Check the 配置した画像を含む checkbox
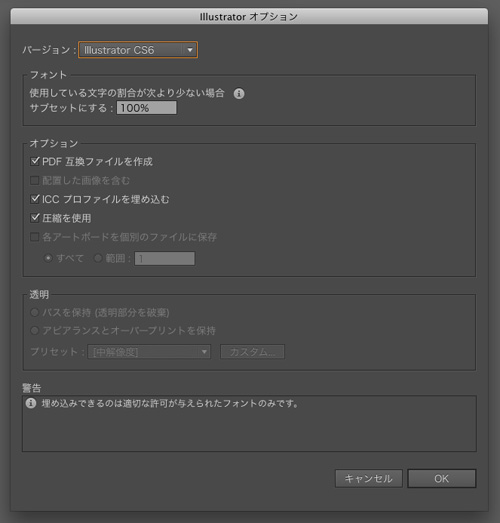Screen dimensions: 500x523 35,180
